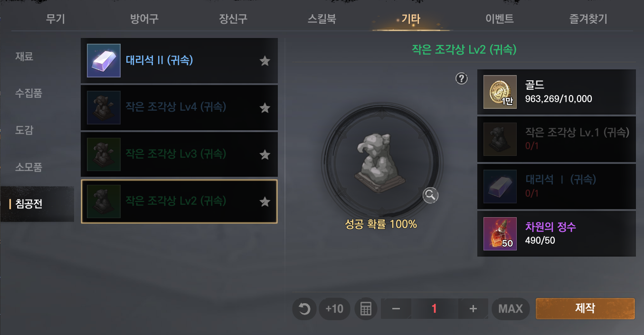Decrease craft quantity with minus button
The width and height of the screenshot is (644, 335).
click(396, 309)
